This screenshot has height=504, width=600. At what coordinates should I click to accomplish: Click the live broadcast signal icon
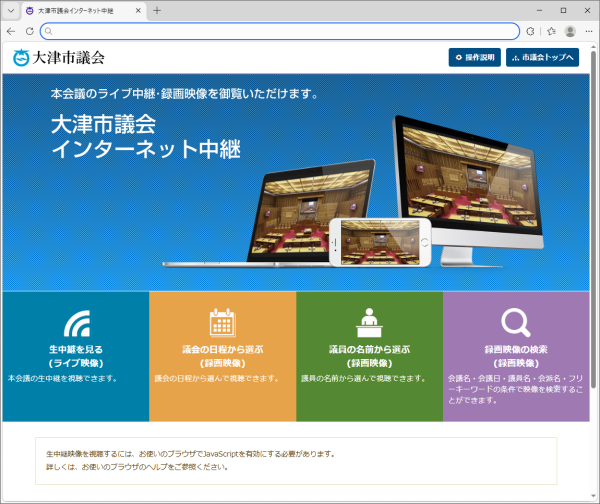click(76, 324)
